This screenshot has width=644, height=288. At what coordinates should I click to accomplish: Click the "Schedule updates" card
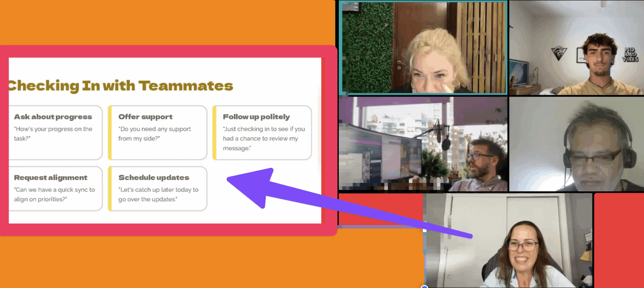158,188
